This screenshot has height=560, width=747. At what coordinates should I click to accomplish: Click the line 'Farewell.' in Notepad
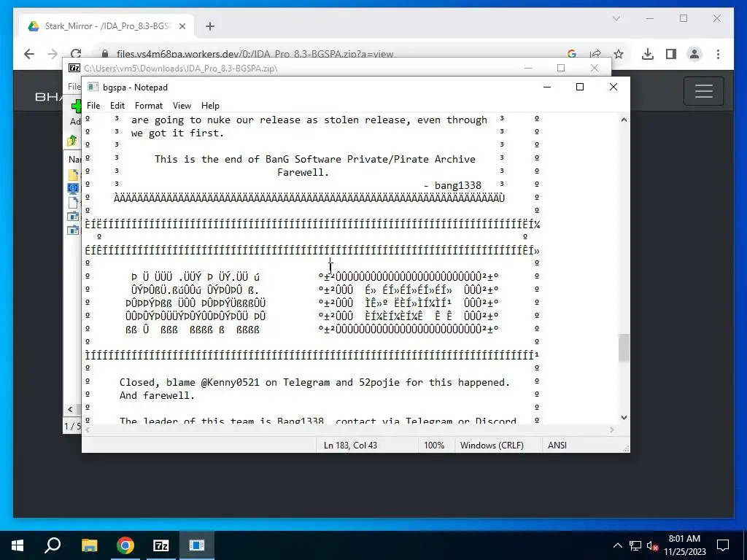[x=303, y=172]
